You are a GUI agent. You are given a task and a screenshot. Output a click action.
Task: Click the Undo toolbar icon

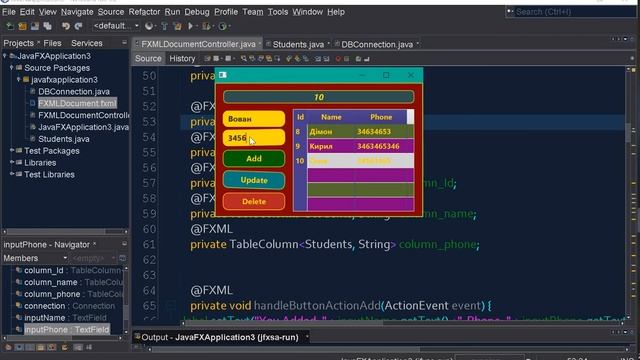65,26
